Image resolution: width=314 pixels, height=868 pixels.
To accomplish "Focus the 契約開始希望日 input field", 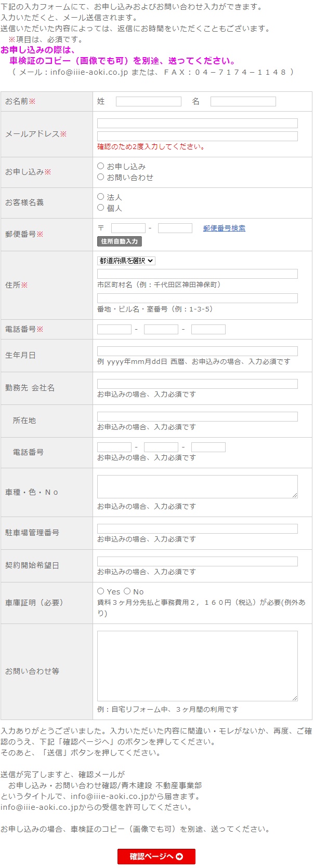I will click(197, 561).
